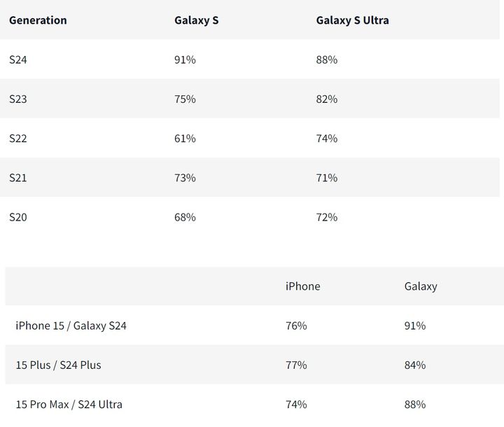Select the 71% Ultra value for S21
The image size is (504, 427).
(x=327, y=178)
